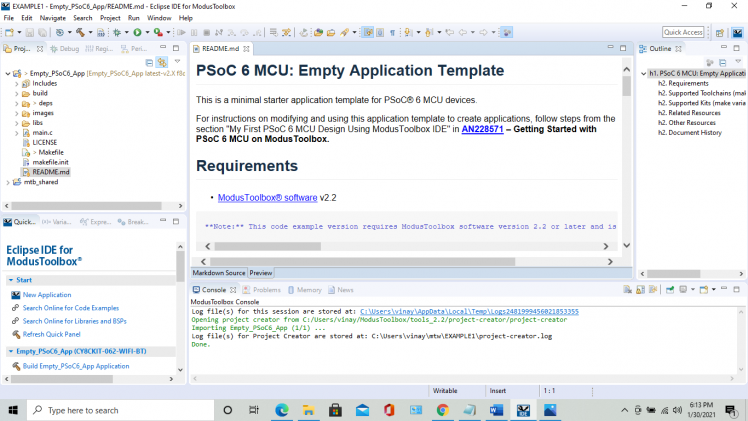
Task: Click the Quick Access search field
Action: click(x=683, y=33)
